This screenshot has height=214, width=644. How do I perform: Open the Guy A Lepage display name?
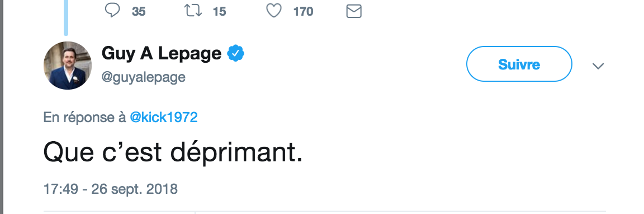point(162,54)
